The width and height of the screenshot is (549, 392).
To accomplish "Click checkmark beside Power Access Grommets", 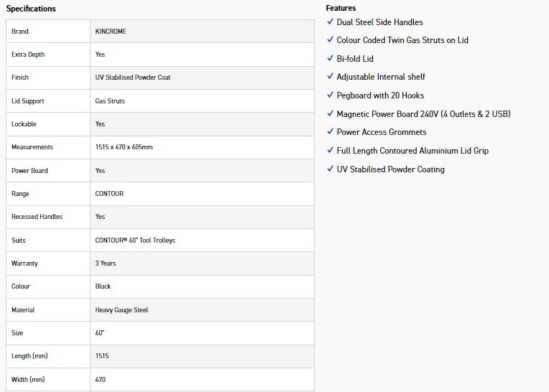I will pyautogui.click(x=330, y=131).
